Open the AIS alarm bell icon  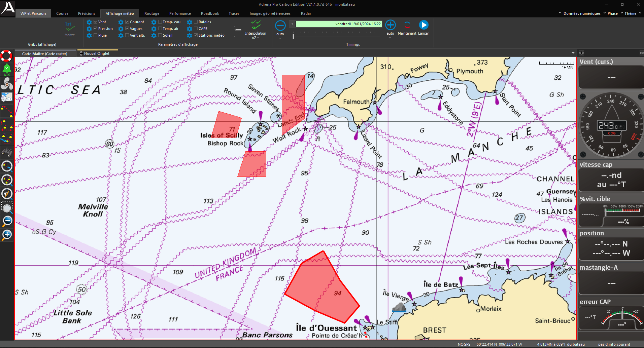tap(7, 70)
